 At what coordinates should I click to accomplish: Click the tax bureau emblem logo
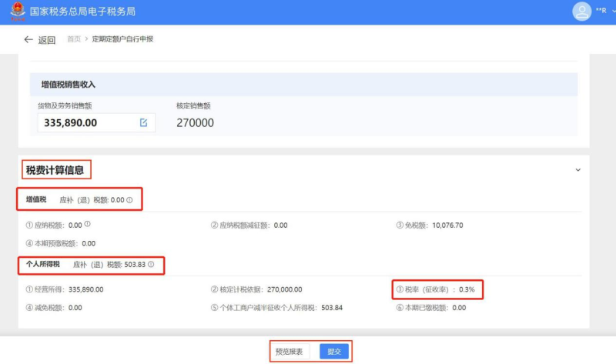tap(15, 12)
